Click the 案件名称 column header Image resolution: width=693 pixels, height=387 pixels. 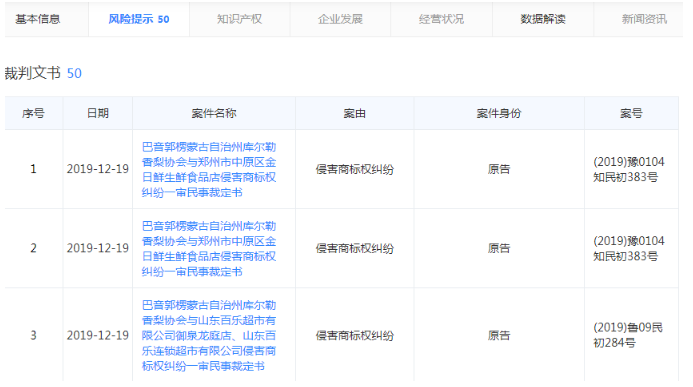tap(214, 114)
